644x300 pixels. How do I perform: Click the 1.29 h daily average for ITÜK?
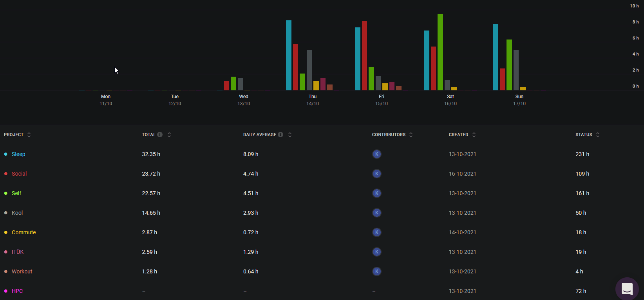pos(251,252)
